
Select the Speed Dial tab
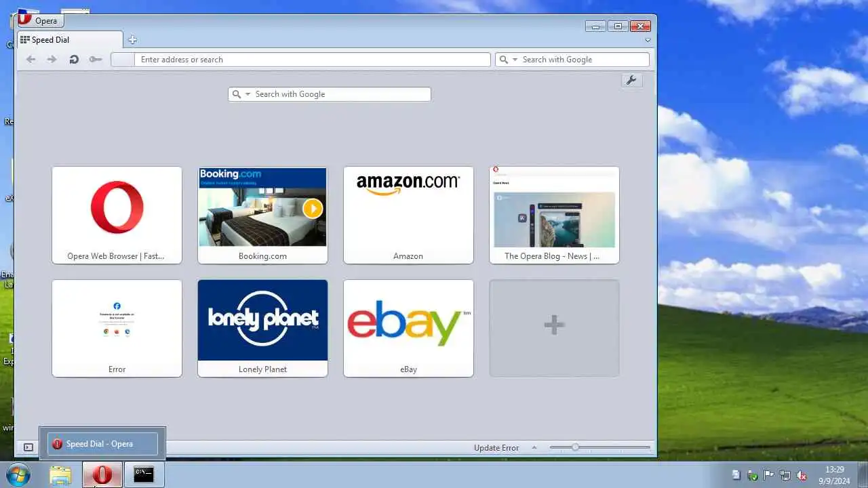click(70, 40)
